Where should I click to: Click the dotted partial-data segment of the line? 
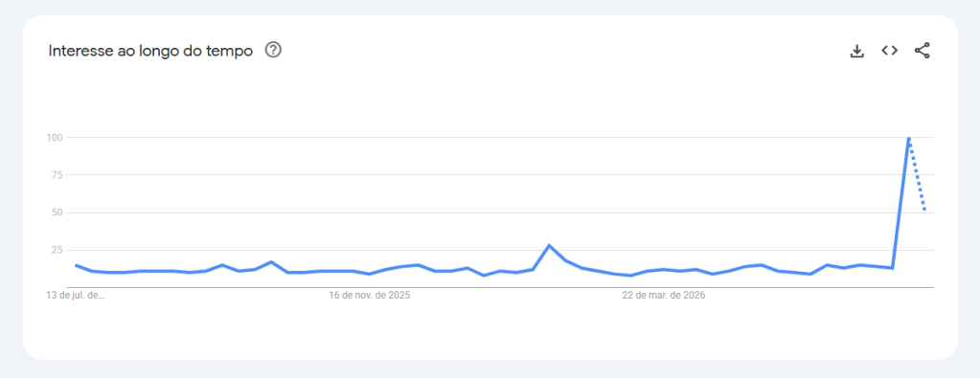point(917,174)
